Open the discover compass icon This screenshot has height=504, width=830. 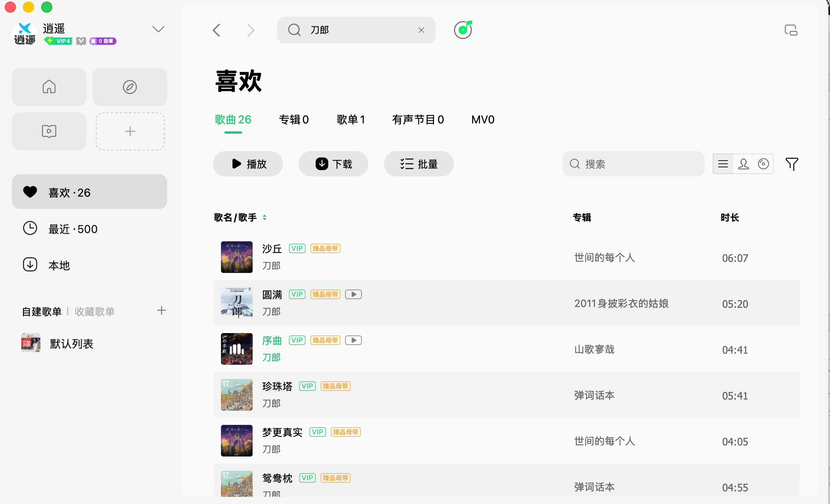(x=130, y=87)
